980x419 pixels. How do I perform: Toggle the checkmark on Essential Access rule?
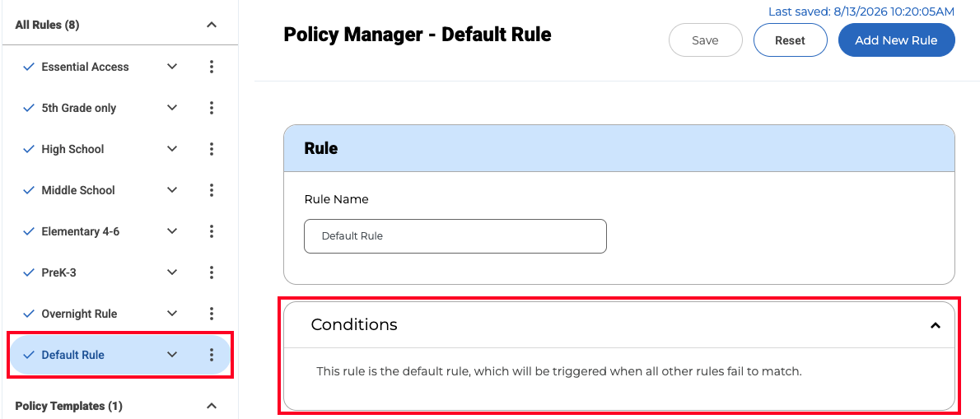(28, 67)
